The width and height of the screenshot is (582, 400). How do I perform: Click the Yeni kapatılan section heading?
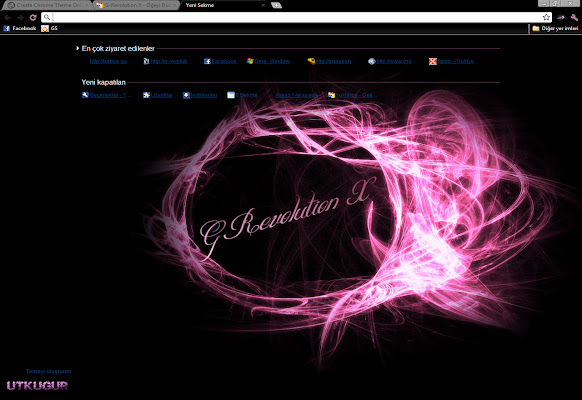104,82
